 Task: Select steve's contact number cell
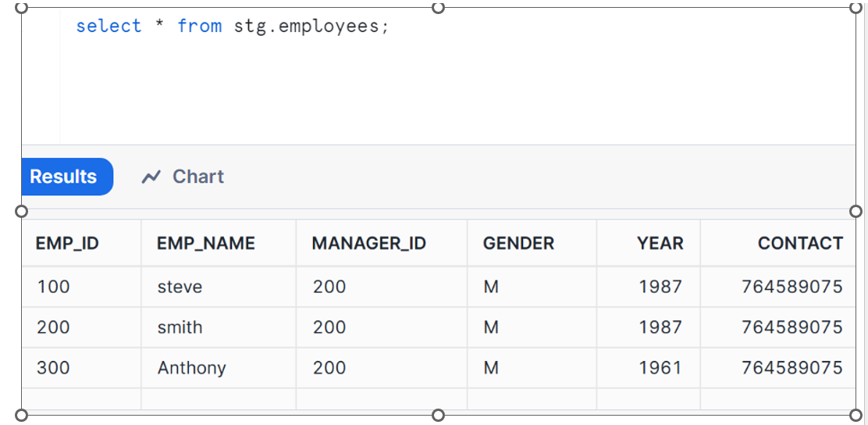792,287
